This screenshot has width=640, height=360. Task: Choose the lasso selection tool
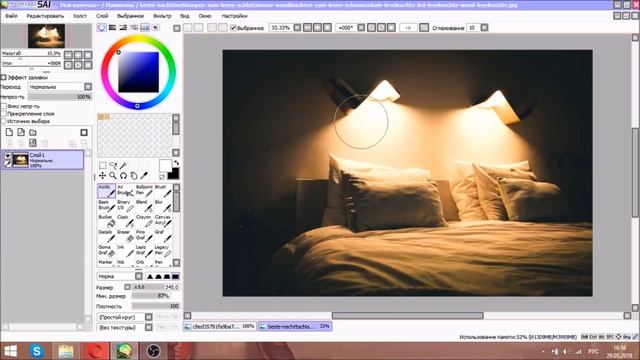click(113, 165)
